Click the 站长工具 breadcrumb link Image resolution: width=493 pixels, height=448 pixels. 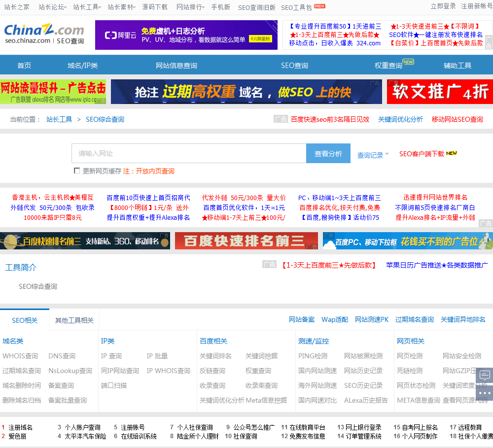pos(59,119)
